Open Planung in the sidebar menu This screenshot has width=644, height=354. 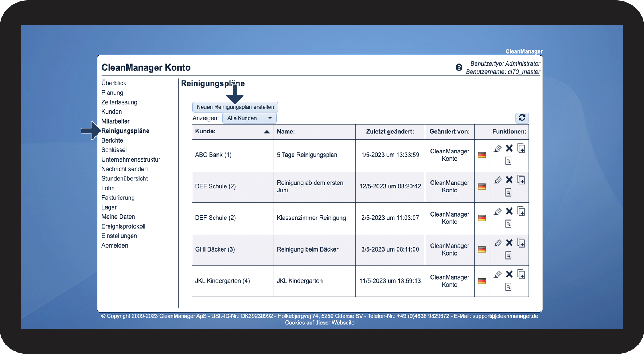[112, 93]
